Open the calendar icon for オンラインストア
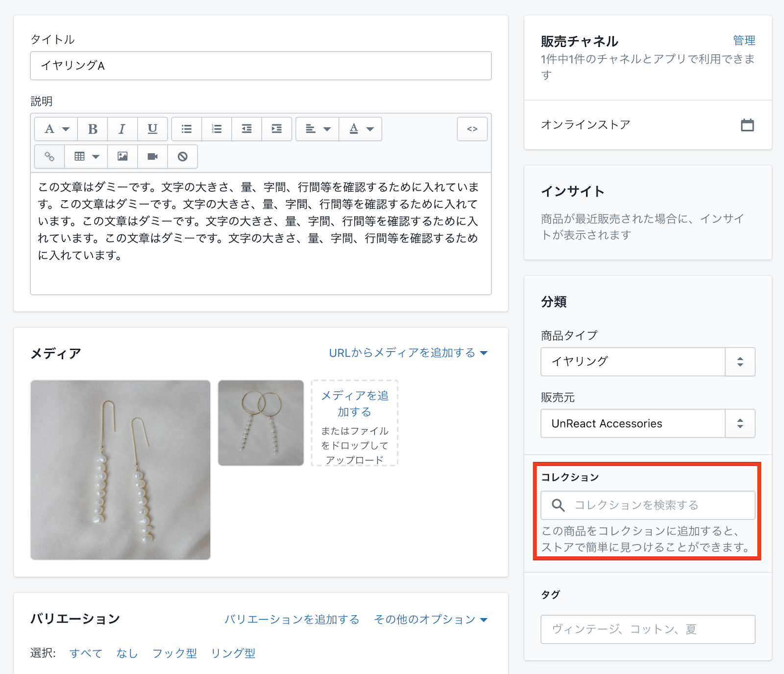 [747, 125]
